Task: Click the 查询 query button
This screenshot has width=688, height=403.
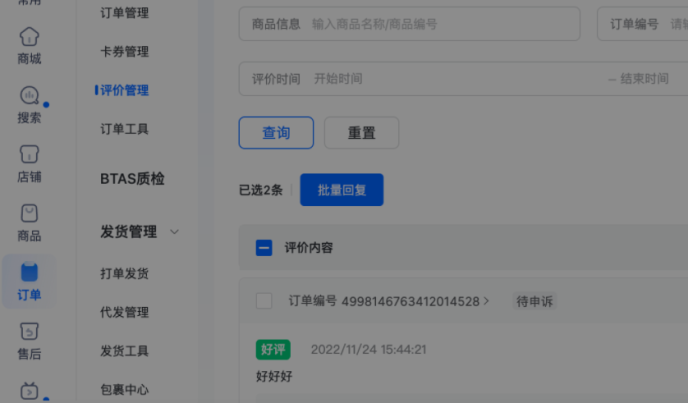Action: pos(276,133)
